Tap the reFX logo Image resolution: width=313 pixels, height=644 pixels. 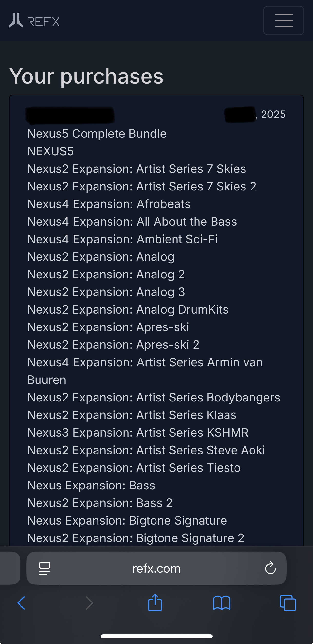pos(34,21)
